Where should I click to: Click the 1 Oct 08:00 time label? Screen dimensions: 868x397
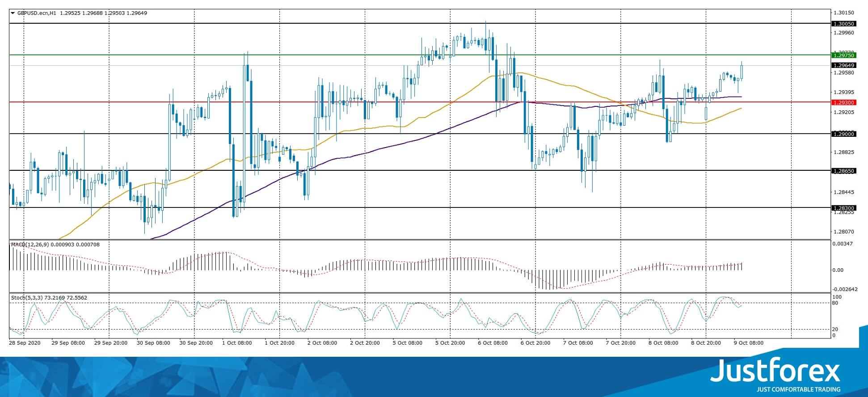(x=237, y=343)
